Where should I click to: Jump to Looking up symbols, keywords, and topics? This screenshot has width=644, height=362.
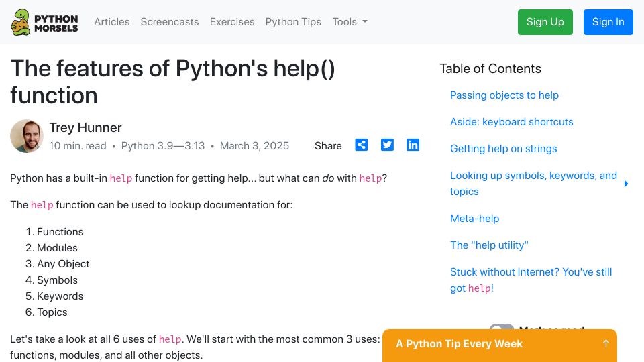point(533,184)
